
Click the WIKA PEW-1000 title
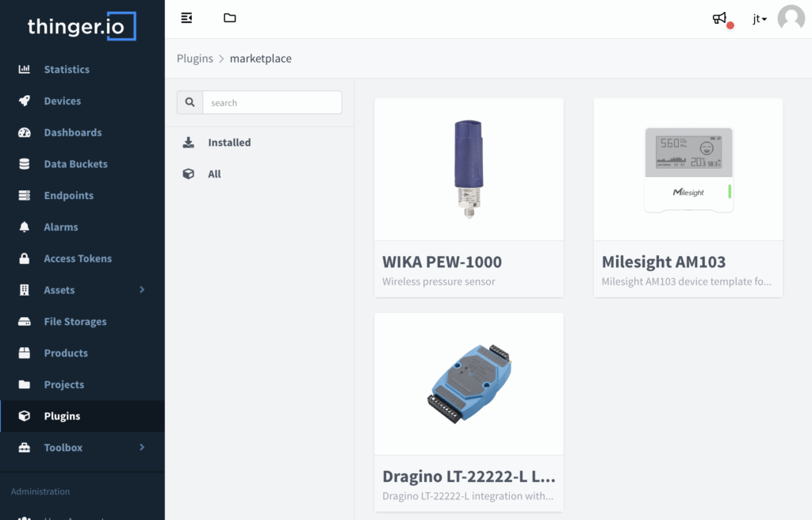(442, 262)
